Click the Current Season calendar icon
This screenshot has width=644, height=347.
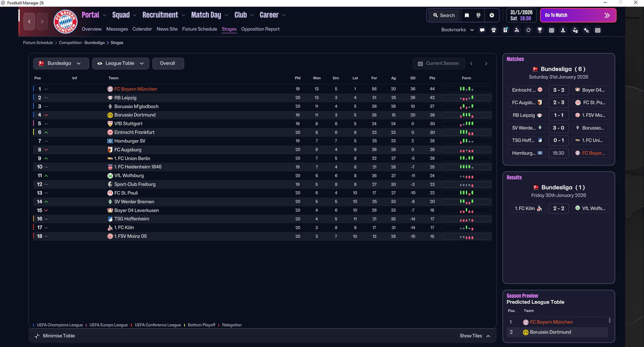(x=420, y=63)
